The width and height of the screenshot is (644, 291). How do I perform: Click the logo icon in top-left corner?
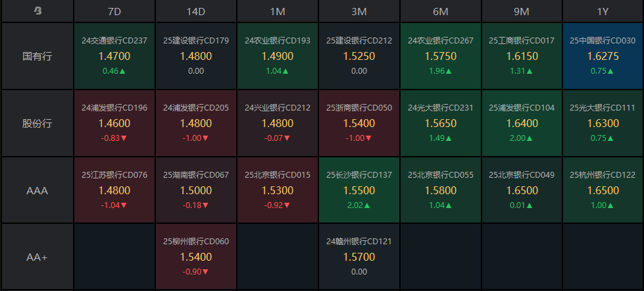click(37, 11)
